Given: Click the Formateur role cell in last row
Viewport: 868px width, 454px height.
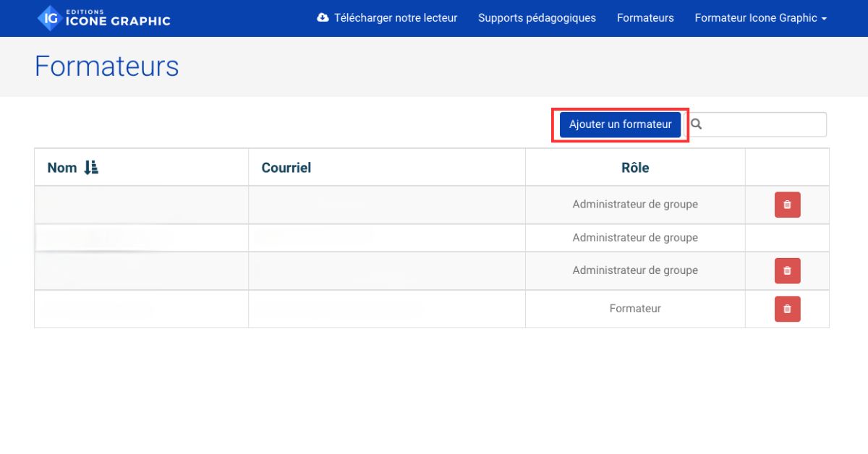Looking at the screenshot, I should (x=635, y=309).
